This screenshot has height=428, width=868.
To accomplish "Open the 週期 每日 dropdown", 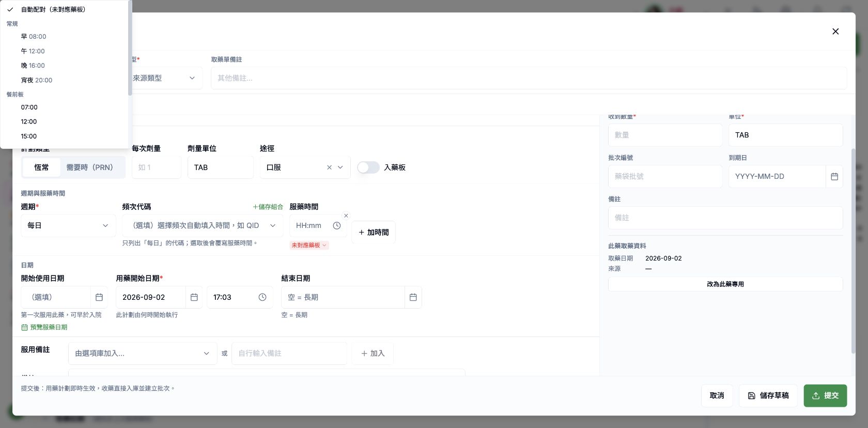I will point(68,226).
